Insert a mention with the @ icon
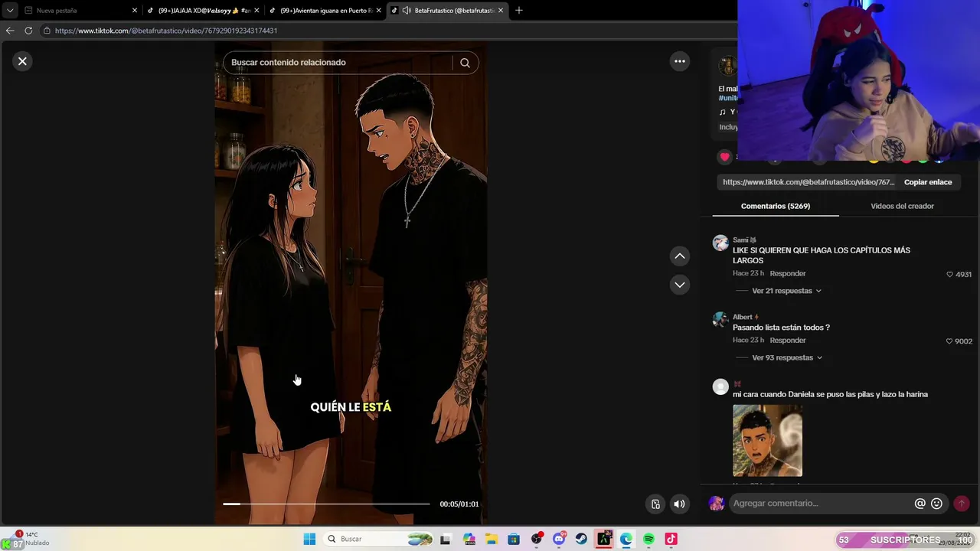This screenshot has width=980, height=551. tap(920, 504)
